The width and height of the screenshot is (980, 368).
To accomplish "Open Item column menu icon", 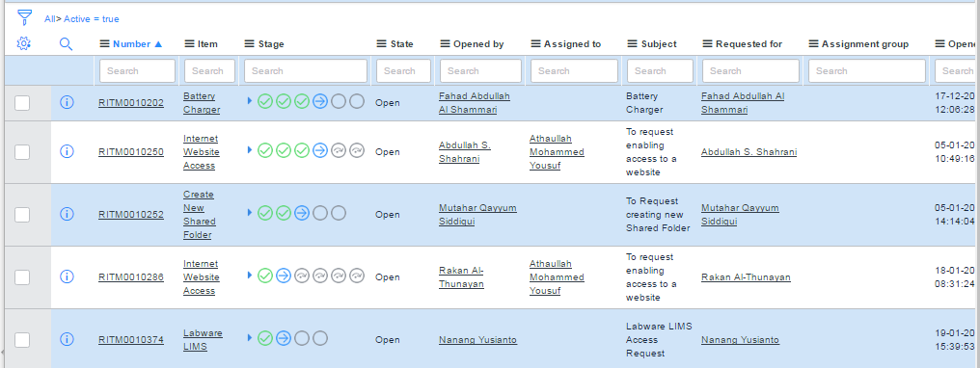I will [189, 44].
